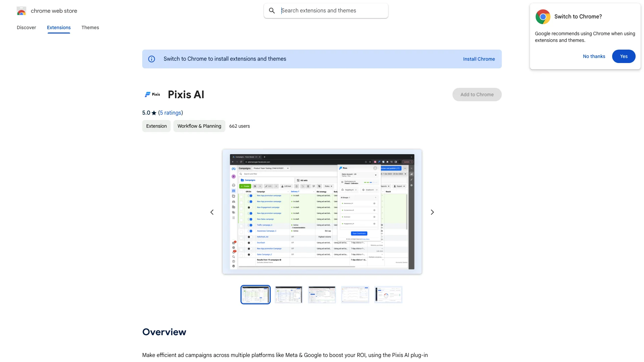Select the second screenshot thumbnail
The image size is (644, 362).
tap(289, 295)
